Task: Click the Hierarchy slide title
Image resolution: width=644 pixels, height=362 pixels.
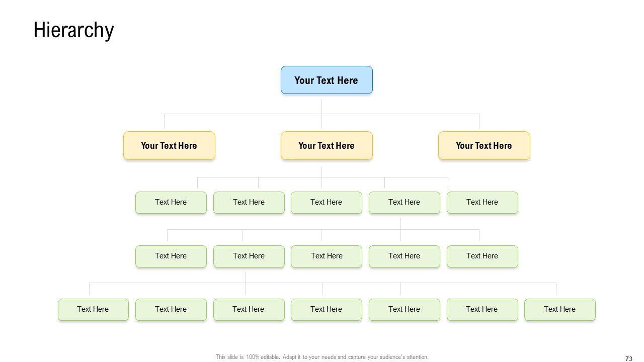Action: click(x=73, y=30)
